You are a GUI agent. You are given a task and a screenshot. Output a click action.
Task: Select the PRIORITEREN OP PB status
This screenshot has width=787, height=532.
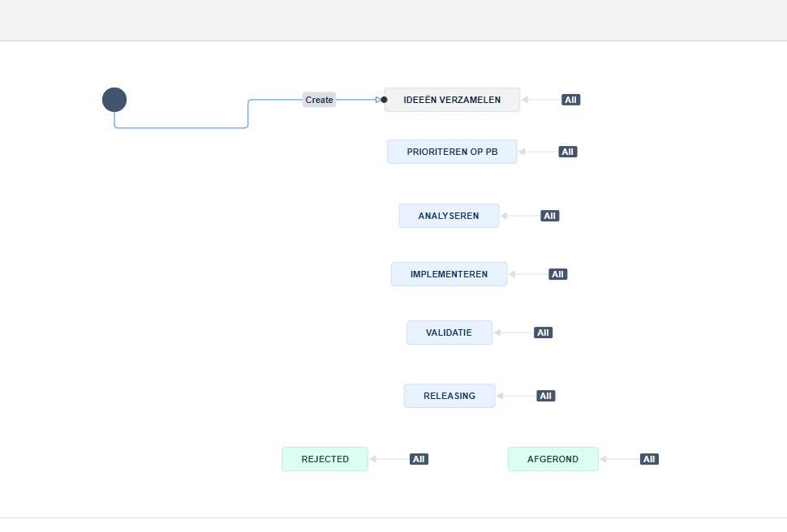[452, 152]
